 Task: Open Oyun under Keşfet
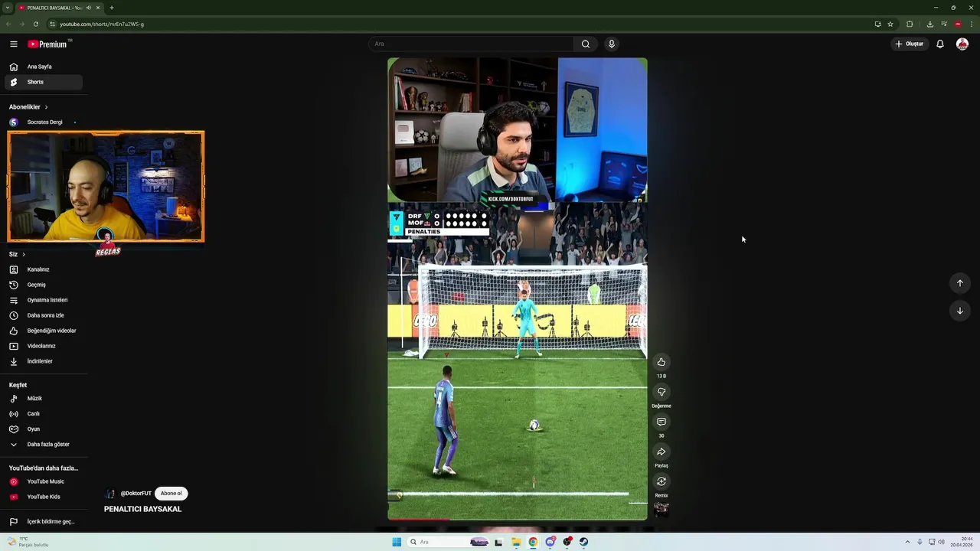(x=43, y=429)
